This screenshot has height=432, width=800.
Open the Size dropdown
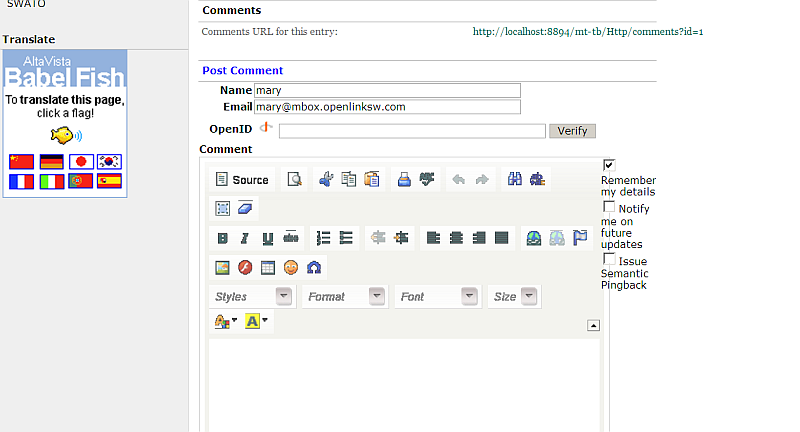tap(514, 296)
